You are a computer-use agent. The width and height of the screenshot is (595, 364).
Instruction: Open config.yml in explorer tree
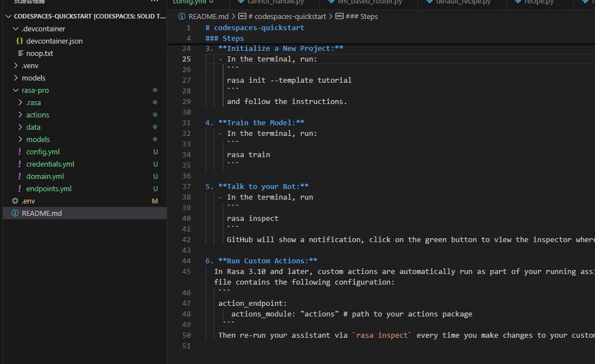tap(43, 152)
